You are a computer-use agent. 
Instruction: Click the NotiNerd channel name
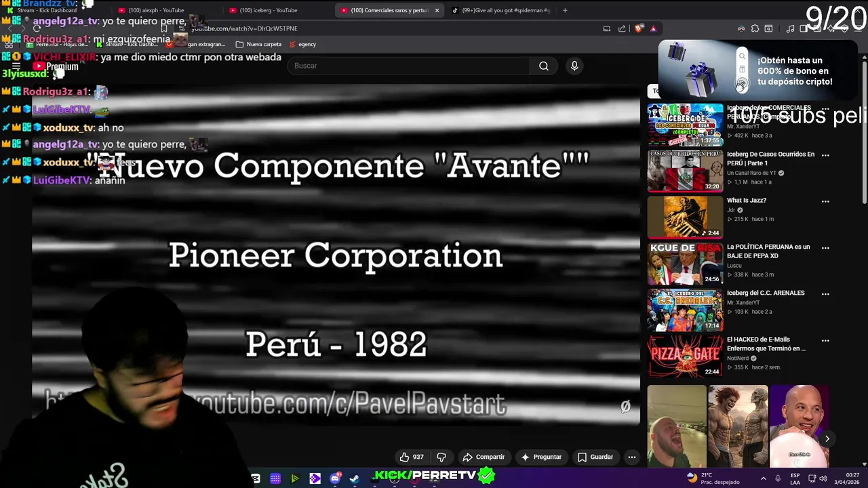[x=738, y=358]
